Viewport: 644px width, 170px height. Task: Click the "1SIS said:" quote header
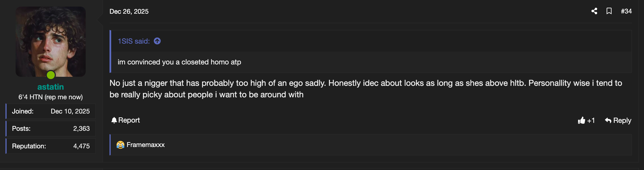[x=134, y=41]
